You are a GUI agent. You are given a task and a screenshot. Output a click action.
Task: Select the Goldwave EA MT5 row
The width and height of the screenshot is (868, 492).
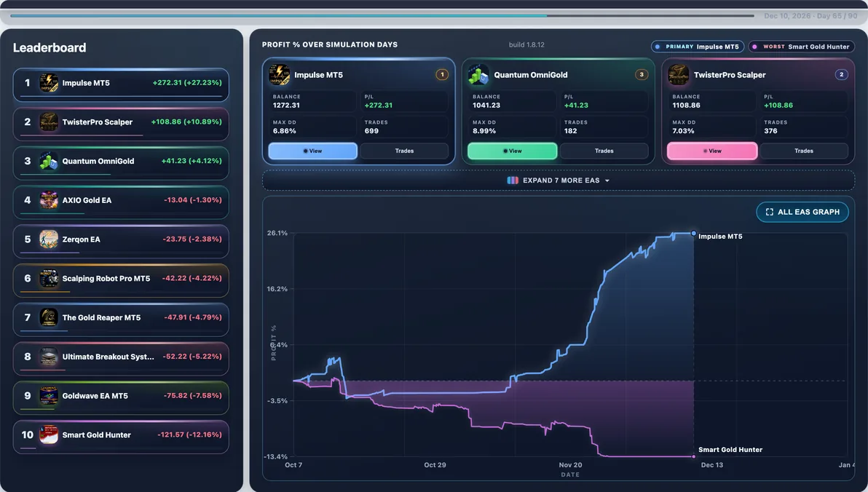click(x=121, y=398)
